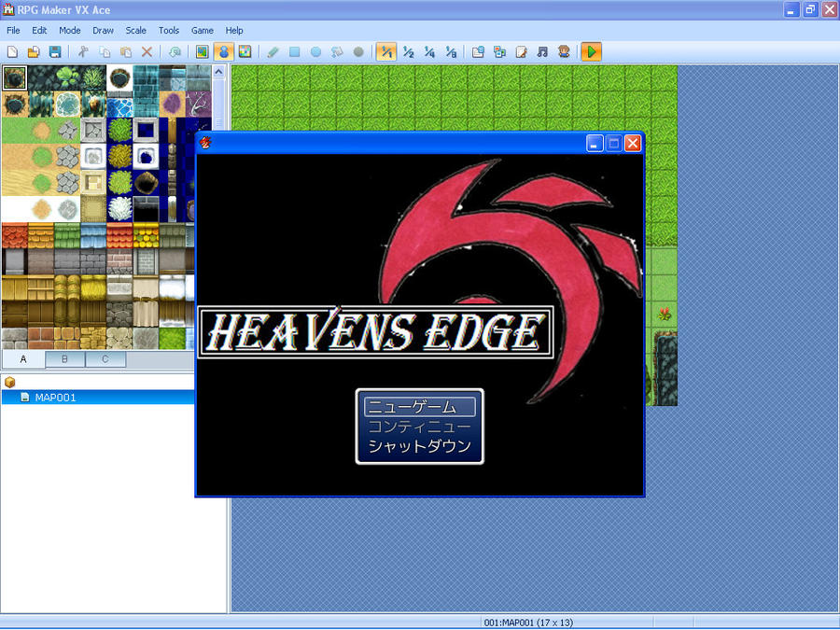Viewport: 840px width, 630px height.
Task: Open the Tools menu
Action: [169, 30]
